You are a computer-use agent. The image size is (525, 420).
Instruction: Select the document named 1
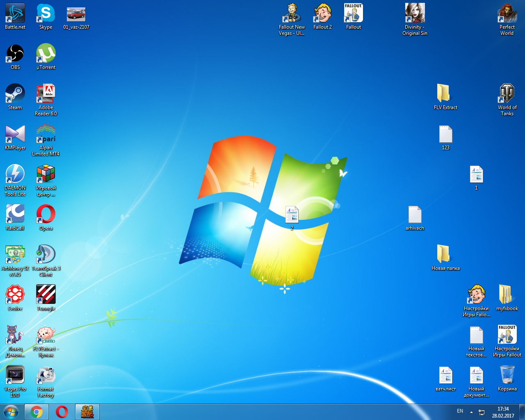coord(477,178)
